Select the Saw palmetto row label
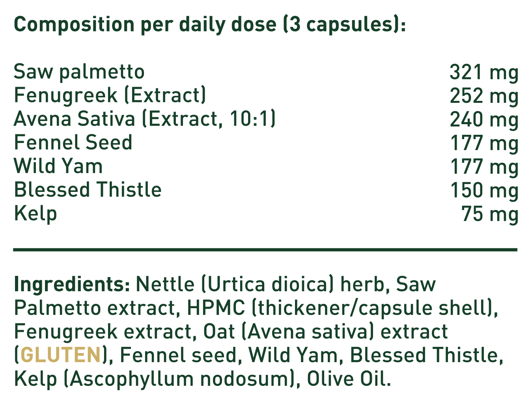532x402 pixels. tap(79, 72)
